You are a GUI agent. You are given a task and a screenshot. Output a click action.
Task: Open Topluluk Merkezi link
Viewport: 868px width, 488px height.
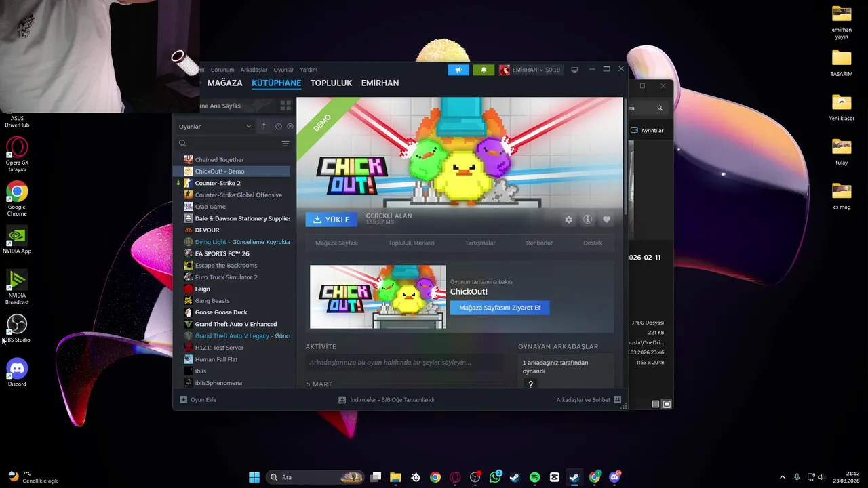[412, 243]
